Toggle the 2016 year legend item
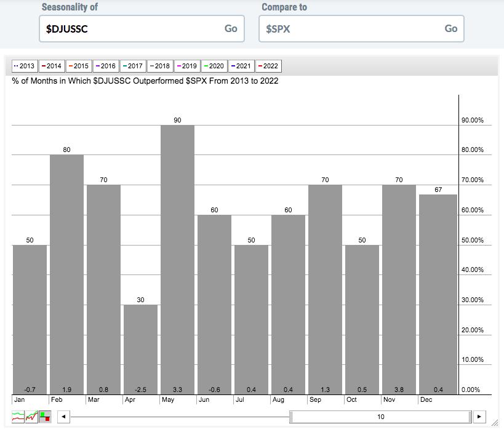This screenshot has width=504, height=432. pos(105,66)
